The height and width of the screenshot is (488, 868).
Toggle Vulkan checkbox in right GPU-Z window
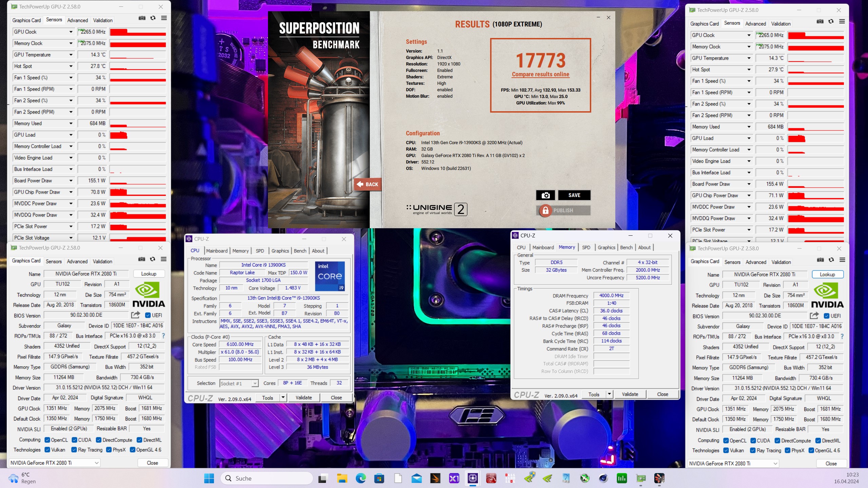[726, 450]
